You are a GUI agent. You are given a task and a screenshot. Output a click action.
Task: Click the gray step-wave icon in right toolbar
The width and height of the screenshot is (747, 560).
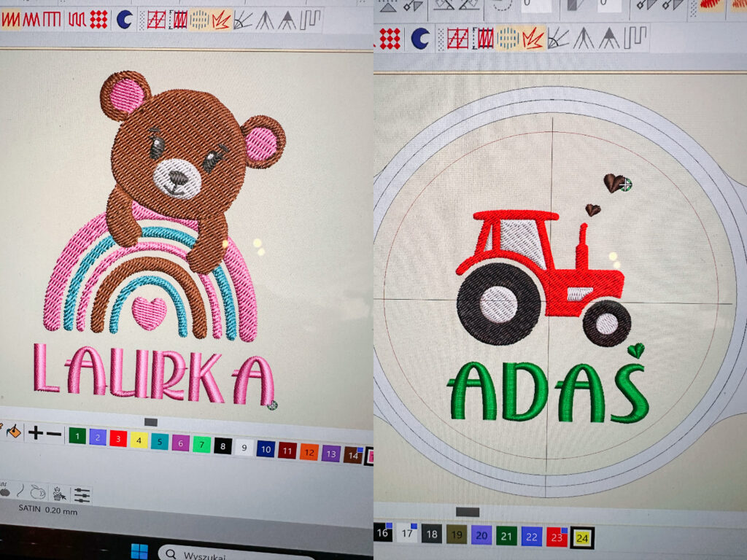pos(635,37)
